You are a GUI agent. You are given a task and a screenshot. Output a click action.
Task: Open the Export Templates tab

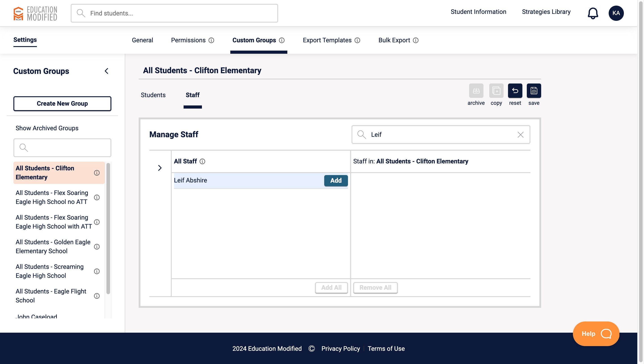(327, 40)
